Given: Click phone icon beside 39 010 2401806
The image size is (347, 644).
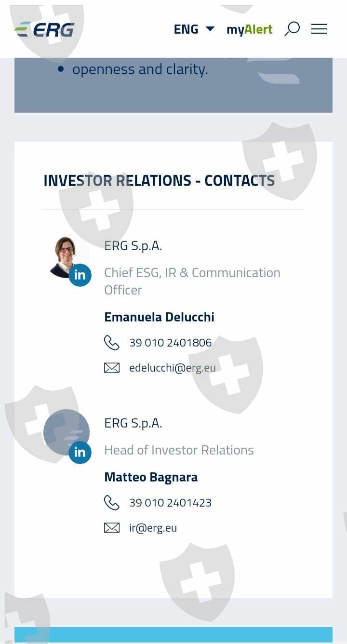Looking at the screenshot, I should (112, 343).
